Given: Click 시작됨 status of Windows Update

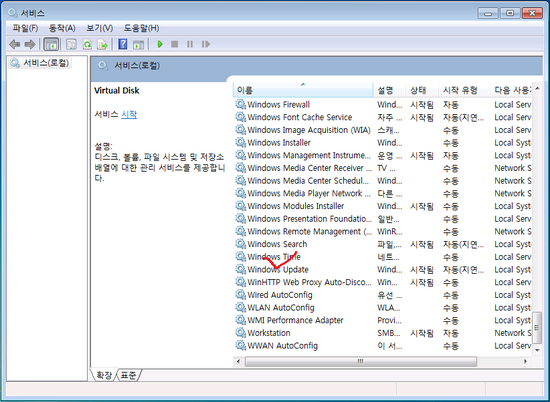Looking at the screenshot, I should [x=422, y=269].
